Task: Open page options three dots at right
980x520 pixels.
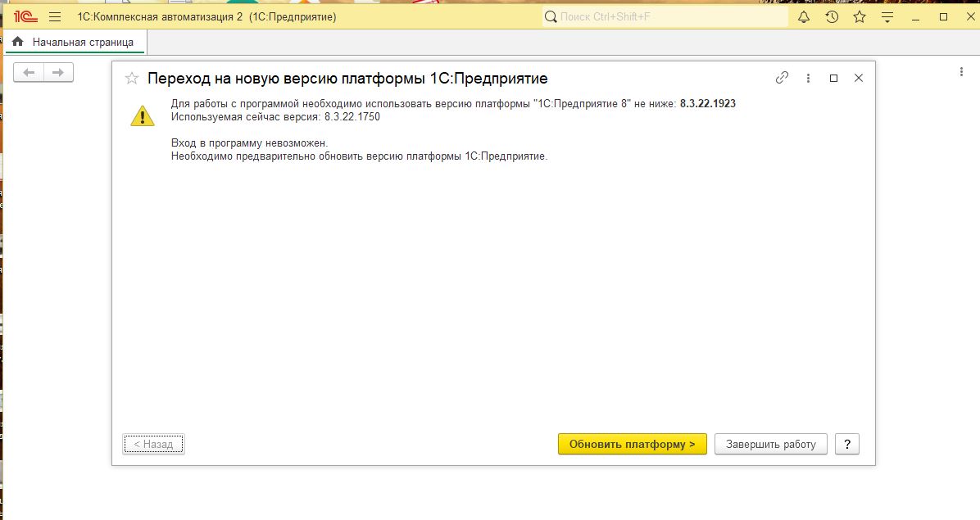Action: tap(961, 72)
